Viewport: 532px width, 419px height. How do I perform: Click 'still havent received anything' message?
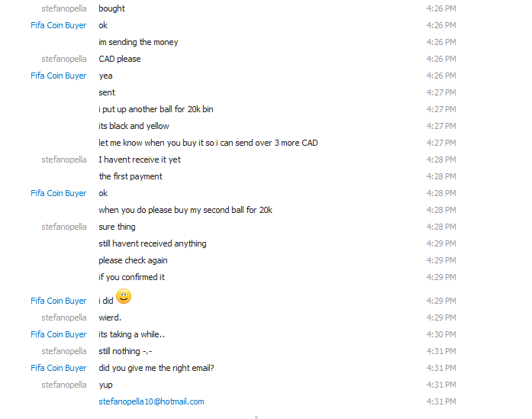(x=153, y=243)
